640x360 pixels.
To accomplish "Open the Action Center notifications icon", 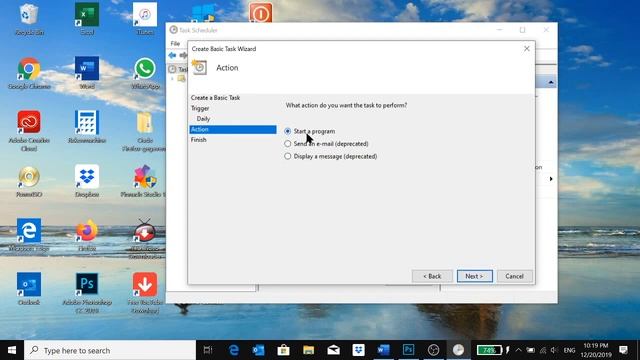I will point(623,350).
